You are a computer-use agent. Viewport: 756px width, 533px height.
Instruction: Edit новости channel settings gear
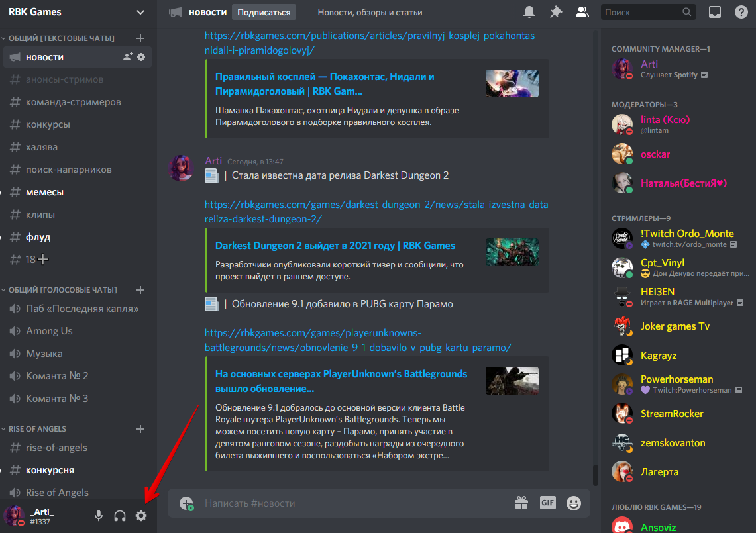click(141, 57)
